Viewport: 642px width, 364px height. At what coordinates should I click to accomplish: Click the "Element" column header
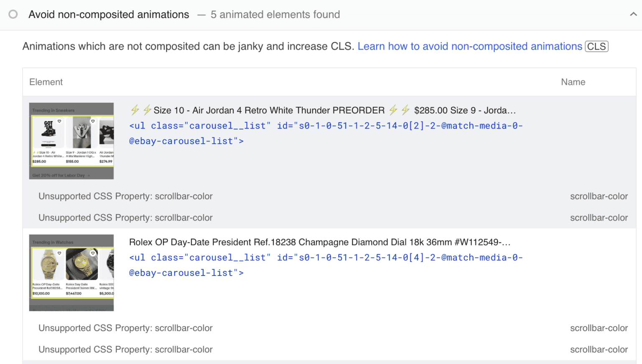pos(46,82)
